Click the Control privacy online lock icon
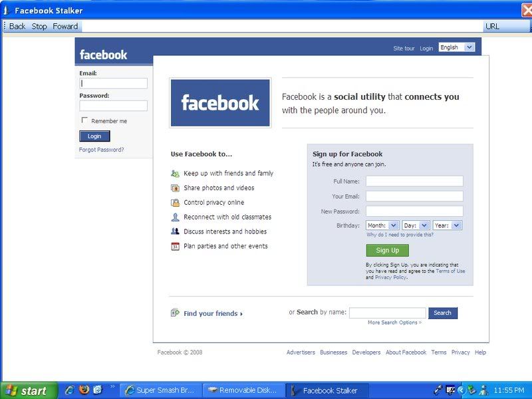Image resolution: width=532 pixels, height=399 pixels. pyautogui.click(x=175, y=203)
